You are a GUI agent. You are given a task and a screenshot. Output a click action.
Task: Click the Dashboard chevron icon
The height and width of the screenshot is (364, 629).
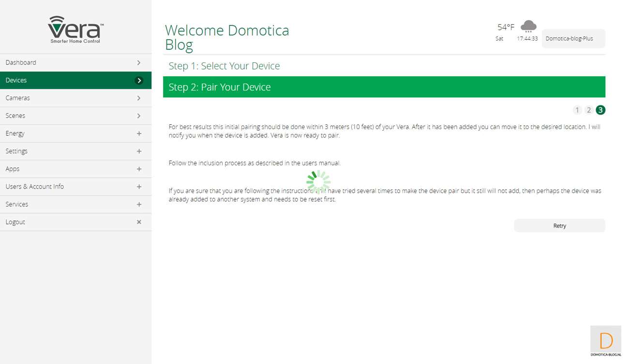139,63
